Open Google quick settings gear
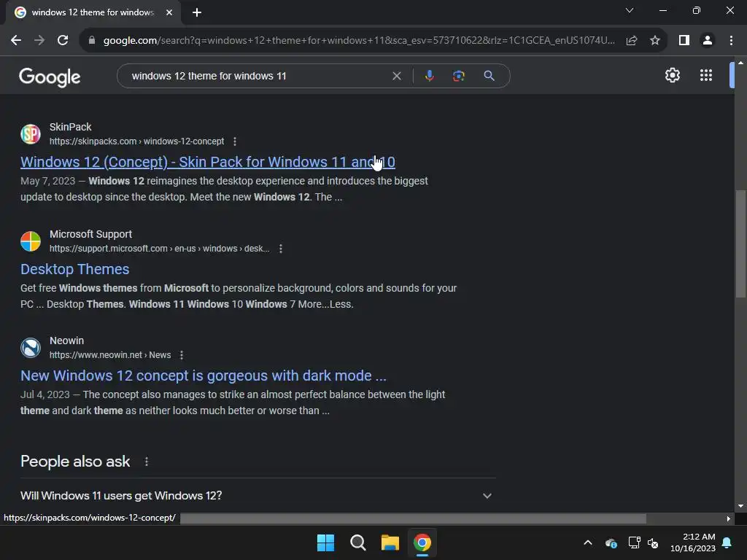 click(x=672, y=75)
